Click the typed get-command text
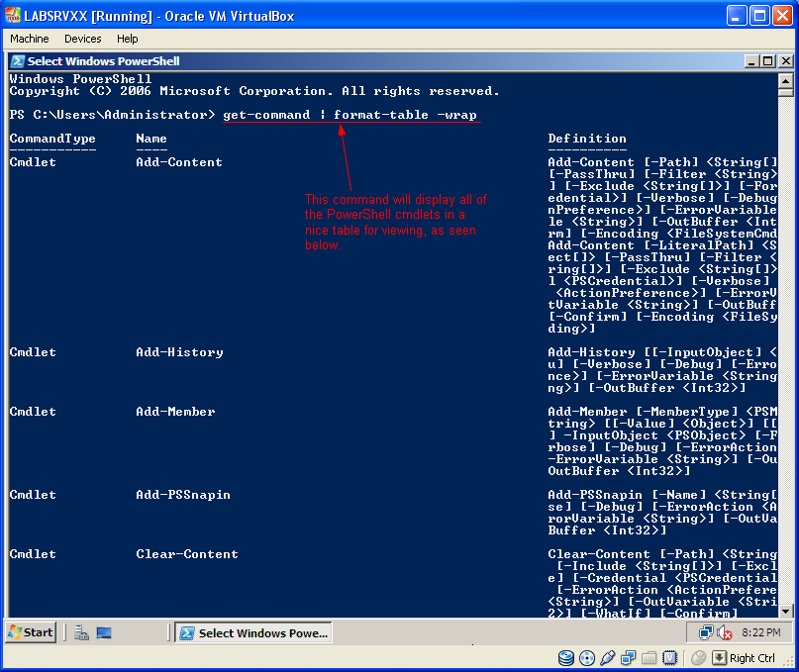 [x=266, y=115]
